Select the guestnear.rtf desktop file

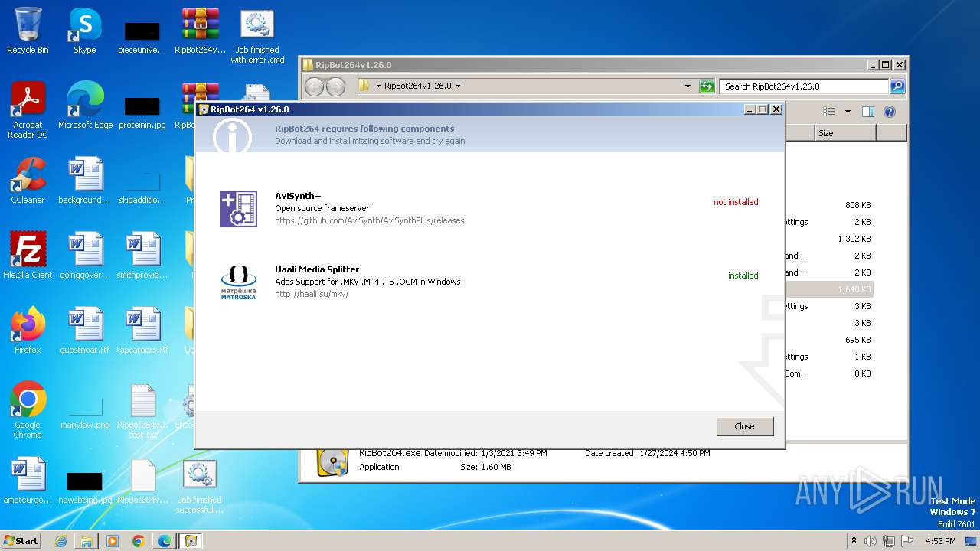tap(85, 331)
